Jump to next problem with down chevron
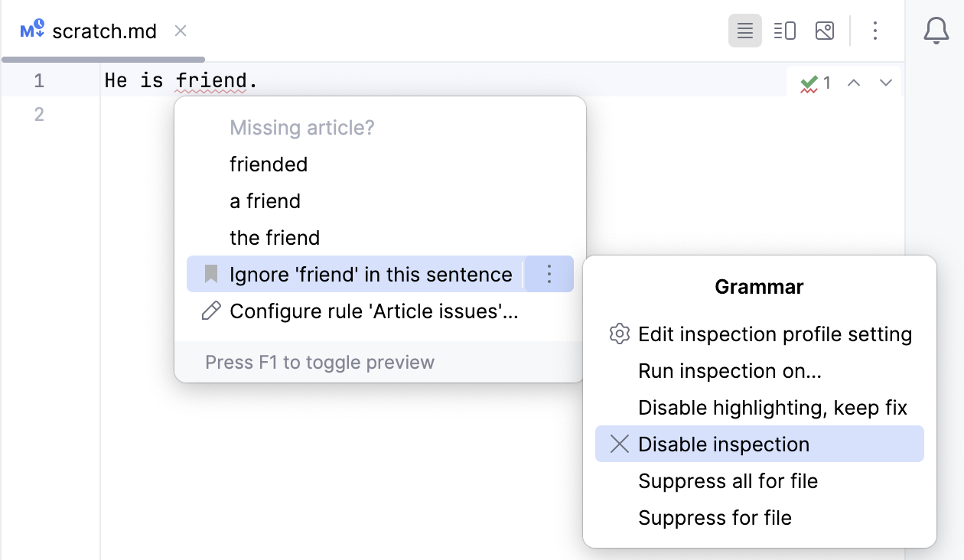The image size is (964, 560). [885, 82]
